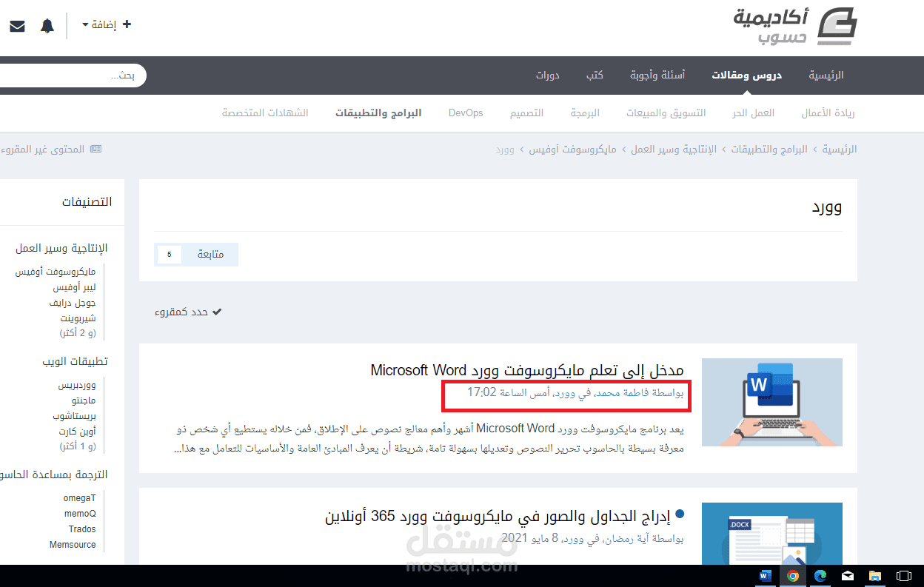The image size is (924, 587).
Task: Click the أكاديمية حسوب logo
Action: (796, 27)
